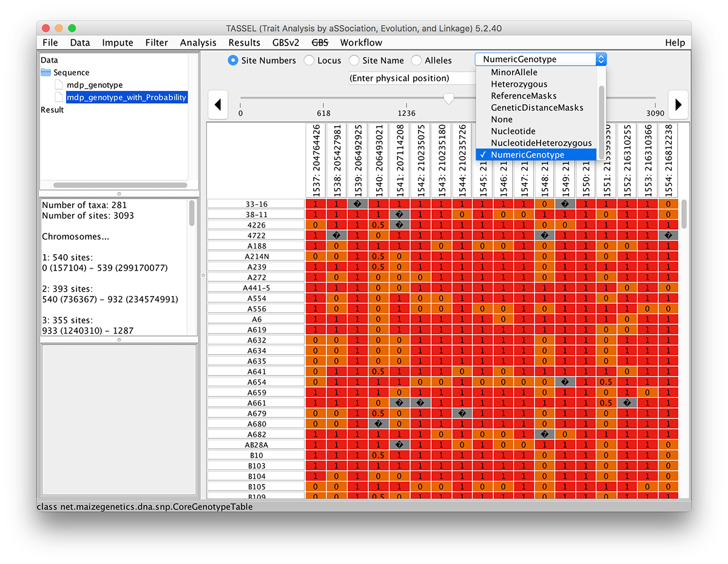Click the taxon row label 4722

pos(255,235)
